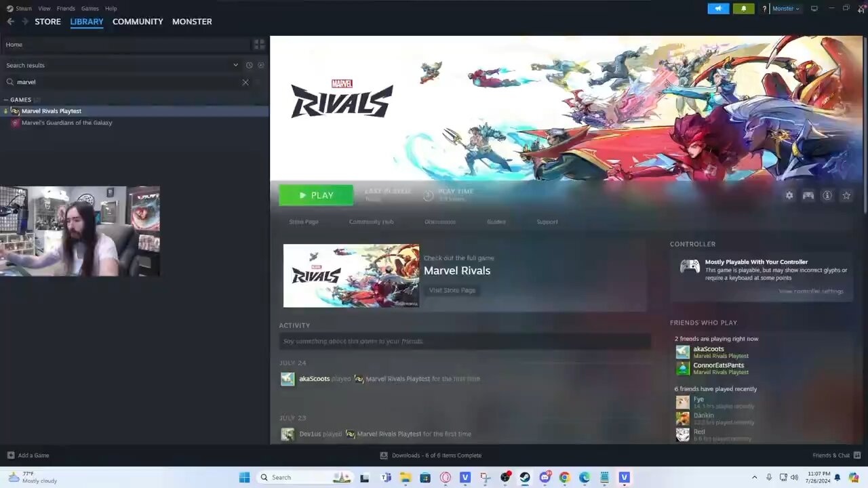The height and width of the screenshot is (488, 868).
Task: Open the STORE tab
Action: click(47, 22)
